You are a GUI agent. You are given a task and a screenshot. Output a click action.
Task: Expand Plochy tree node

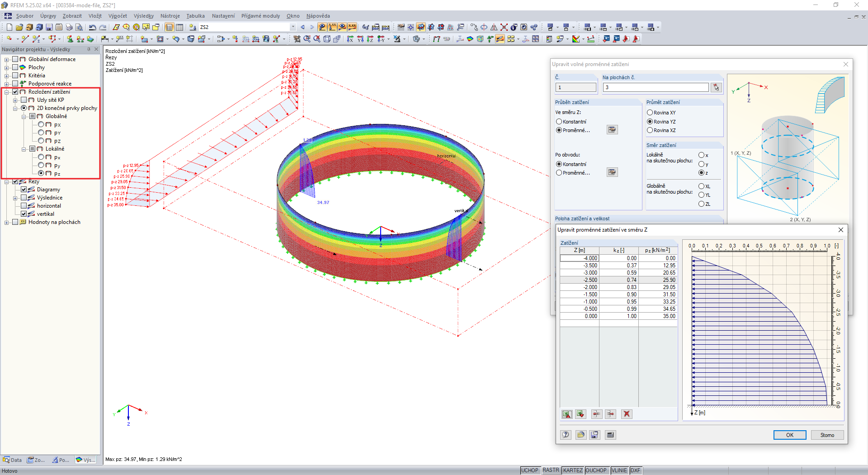click(7, 67)
